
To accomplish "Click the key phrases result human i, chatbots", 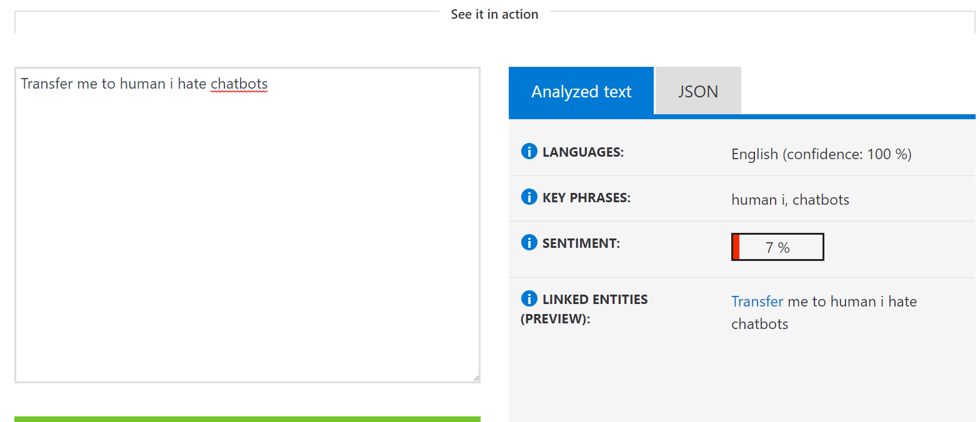I will pyautogui.click(x=790, y=200).
